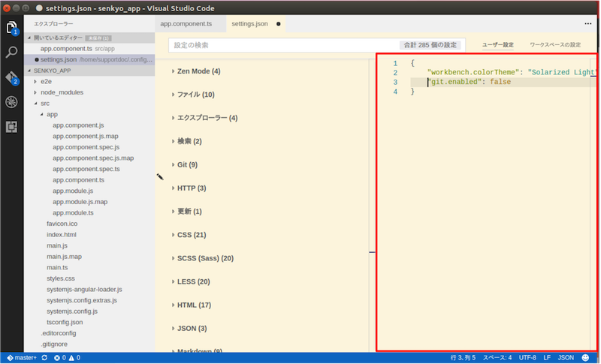
Task: Open the Explorer view in activity bar
Action: (11, 28)
